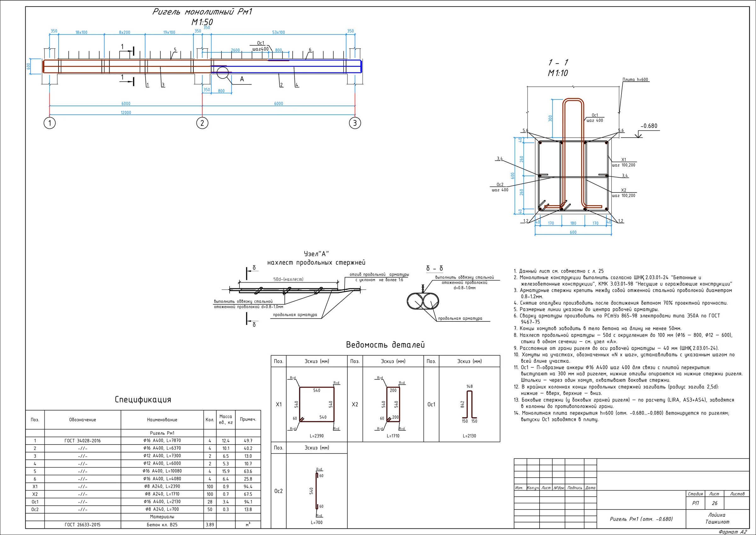Click the sheet number 26 cell

(x=714, y=503)
